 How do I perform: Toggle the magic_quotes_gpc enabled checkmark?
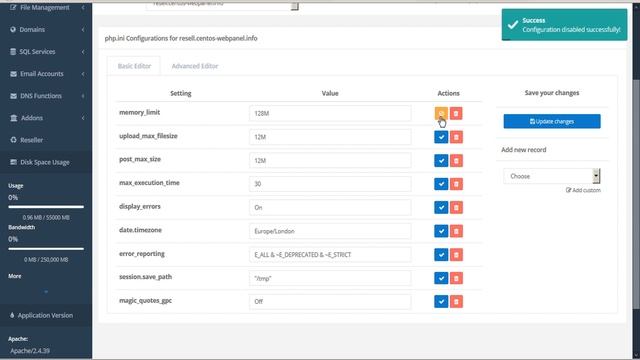point(441,302)
